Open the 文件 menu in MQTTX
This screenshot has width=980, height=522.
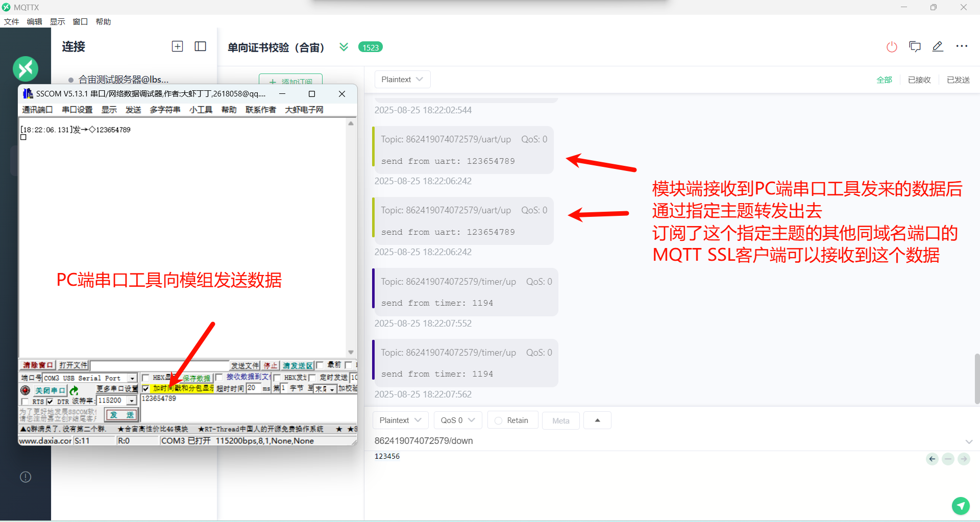pos(11,21)
